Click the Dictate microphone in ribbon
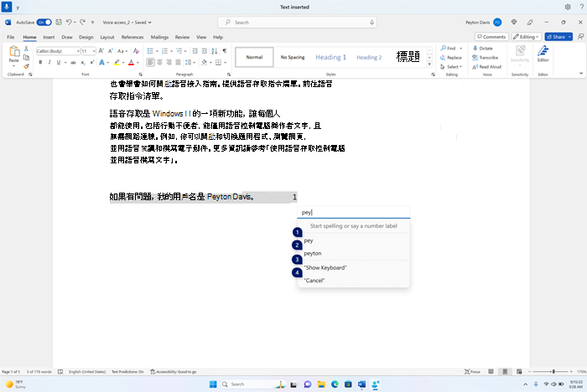The height and width of the screenshot is (392, 587). [x=483, y=49]
